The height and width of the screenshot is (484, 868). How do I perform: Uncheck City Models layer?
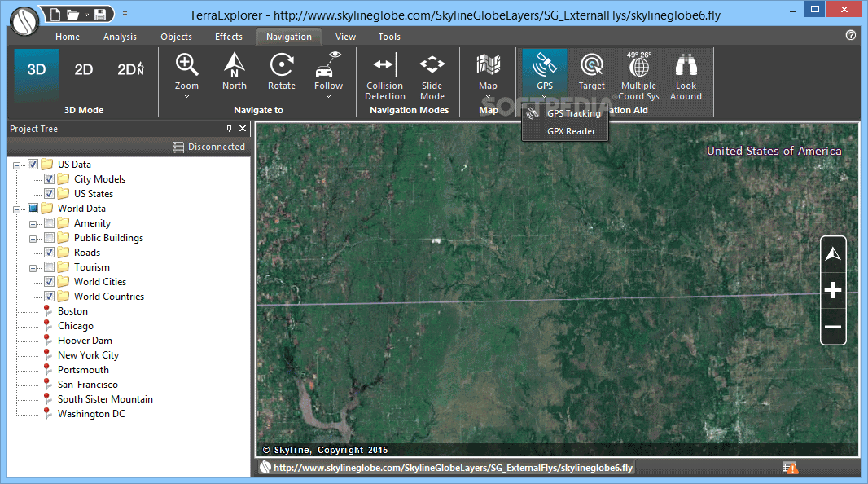pos(50,179)
